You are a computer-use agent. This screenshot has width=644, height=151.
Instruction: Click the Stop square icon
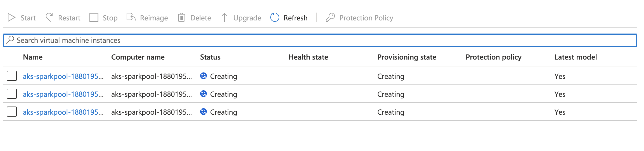(94, 17)
